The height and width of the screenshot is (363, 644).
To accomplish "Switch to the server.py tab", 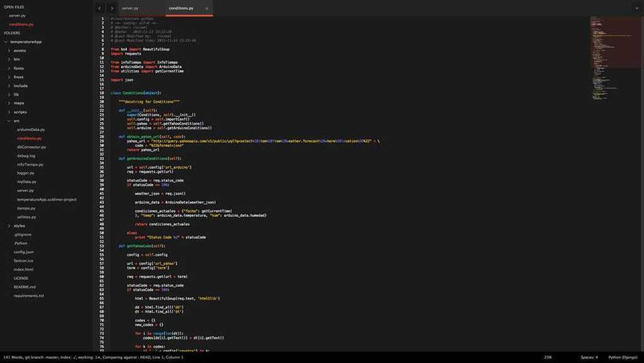I will [130, 8].
